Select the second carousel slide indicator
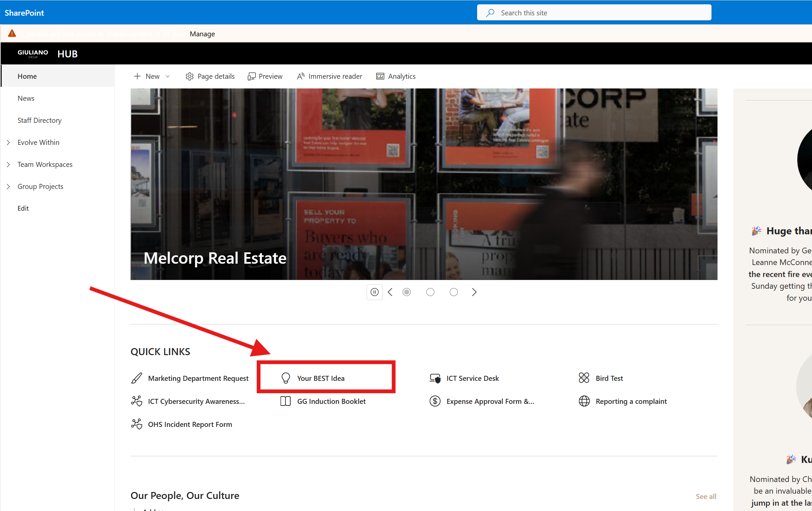This screenshot has height=511, width=812. (x=430, y=292)
